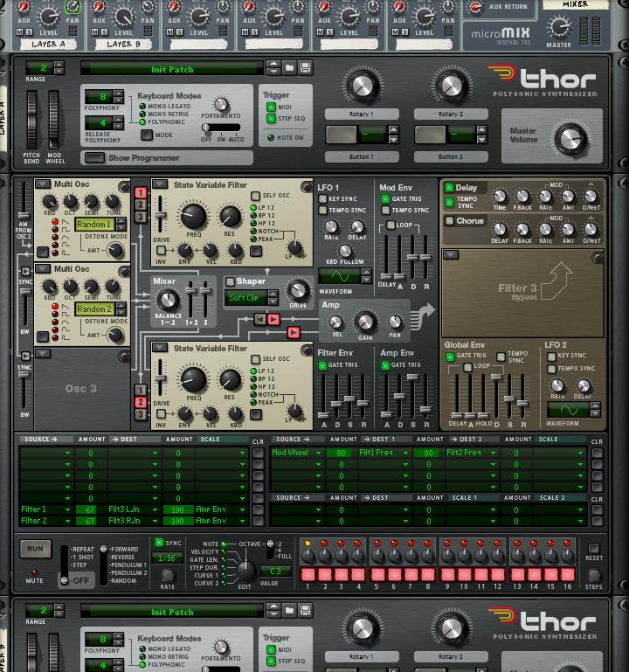629x672 pixels.
Task: Start the step sequencer with Run
Action: pyautogui.click(x=35, y=549)
